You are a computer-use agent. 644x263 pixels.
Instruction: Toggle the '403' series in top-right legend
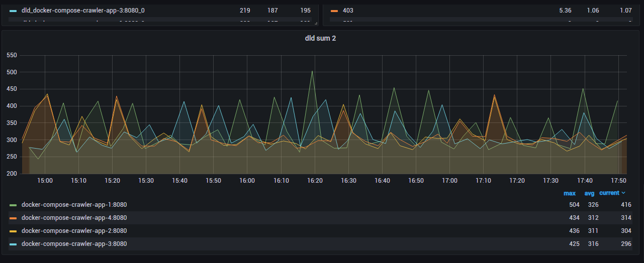[348, 10]
